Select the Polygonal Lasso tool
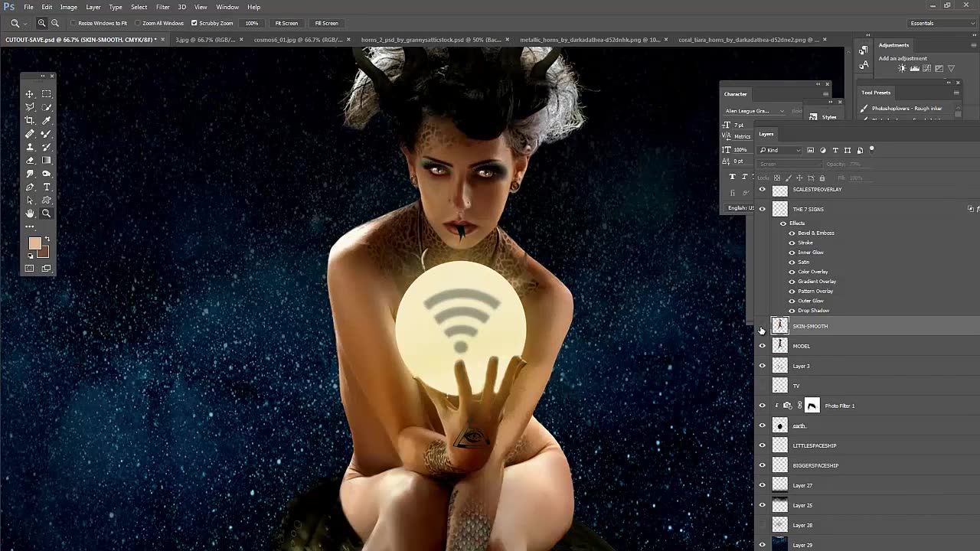The image size is (980, 551). [x=30, y=107]
